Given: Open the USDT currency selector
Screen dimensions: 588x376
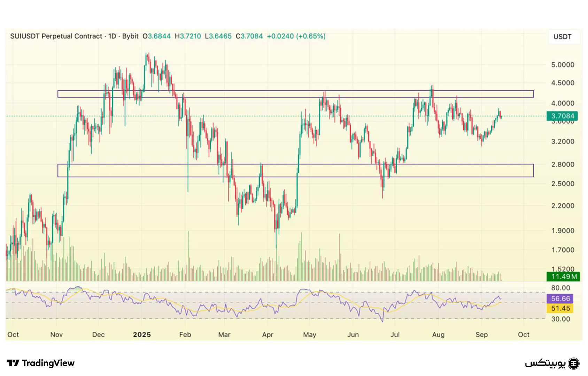Looking at the screenshot, I should 562,37.
